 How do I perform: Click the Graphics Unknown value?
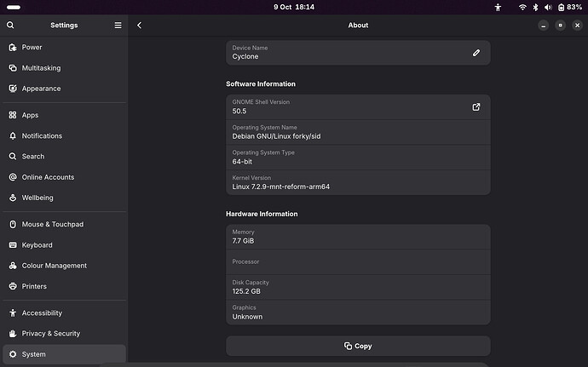(x=247, y=317)
